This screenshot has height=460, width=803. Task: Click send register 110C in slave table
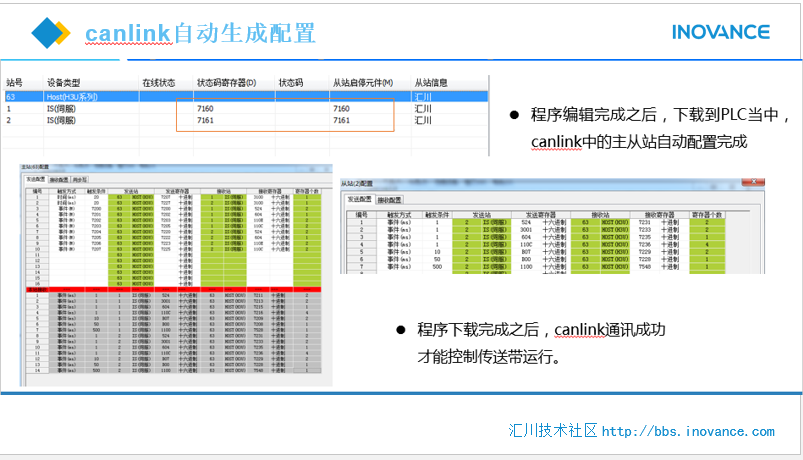[x=526, y=244]
